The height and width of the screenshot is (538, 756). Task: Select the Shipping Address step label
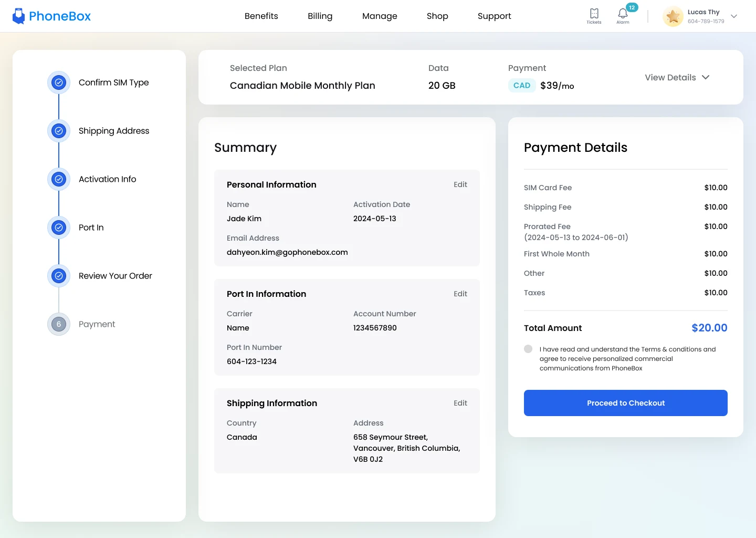coord(114,131)
